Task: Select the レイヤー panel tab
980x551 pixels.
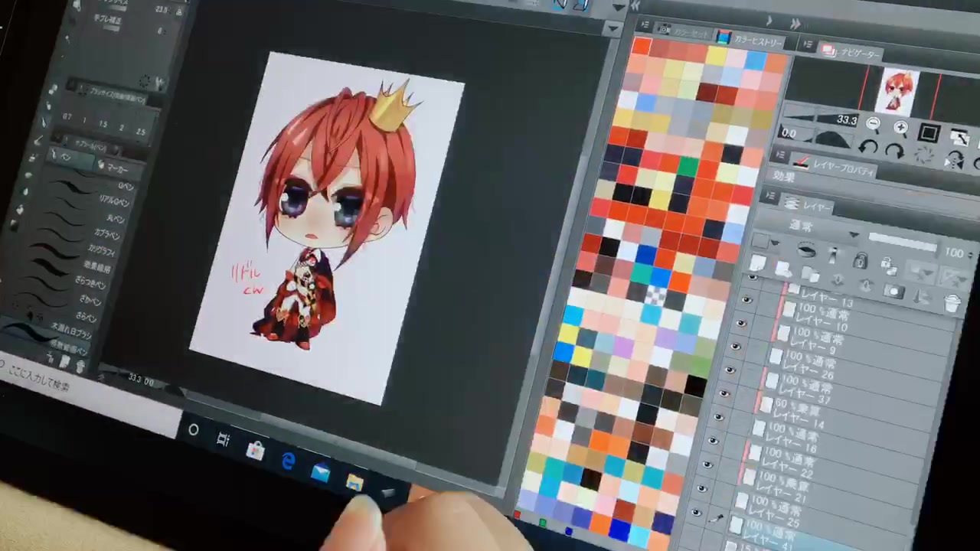Action: click(806, 205)
